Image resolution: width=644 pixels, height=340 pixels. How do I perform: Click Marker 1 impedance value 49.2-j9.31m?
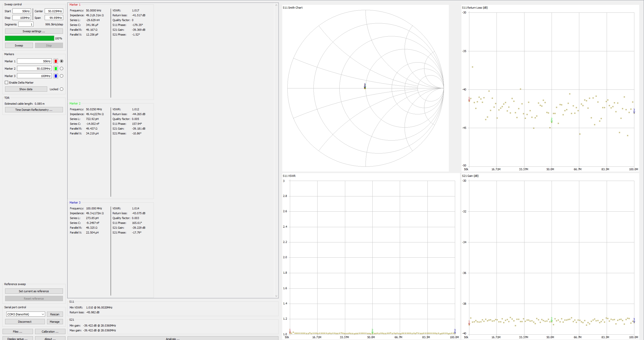point(95,15)
